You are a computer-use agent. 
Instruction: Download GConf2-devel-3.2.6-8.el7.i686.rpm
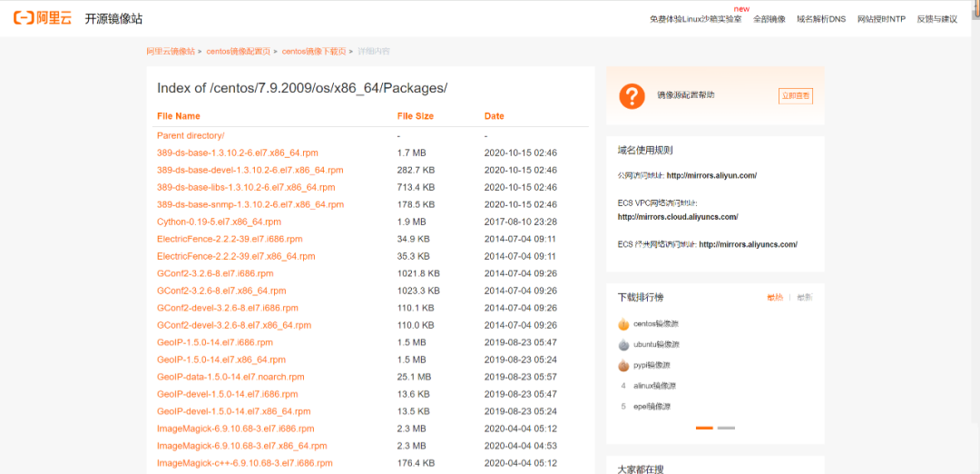tap(228, 308)
